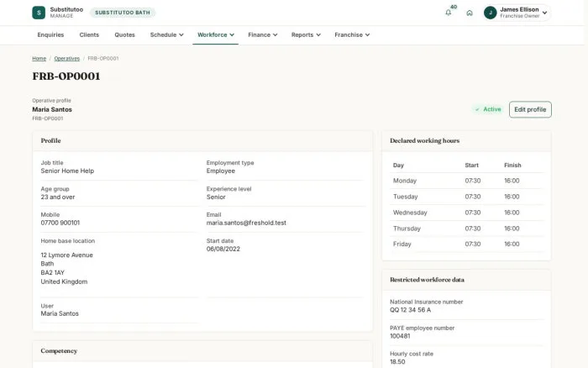Click the maria.santos@freshold.test email address
588x368 pixels.
[x=246, y=223]
